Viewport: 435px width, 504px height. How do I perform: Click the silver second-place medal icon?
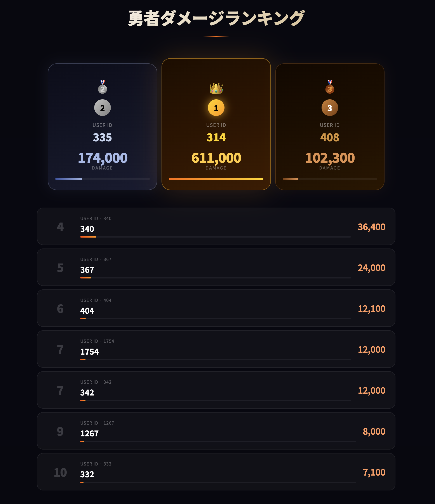(103, 87)
